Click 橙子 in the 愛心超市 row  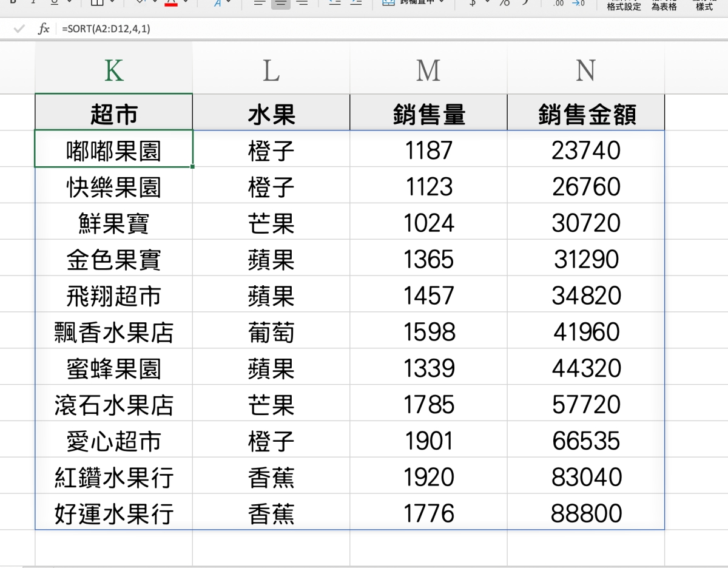click(271, 439)
